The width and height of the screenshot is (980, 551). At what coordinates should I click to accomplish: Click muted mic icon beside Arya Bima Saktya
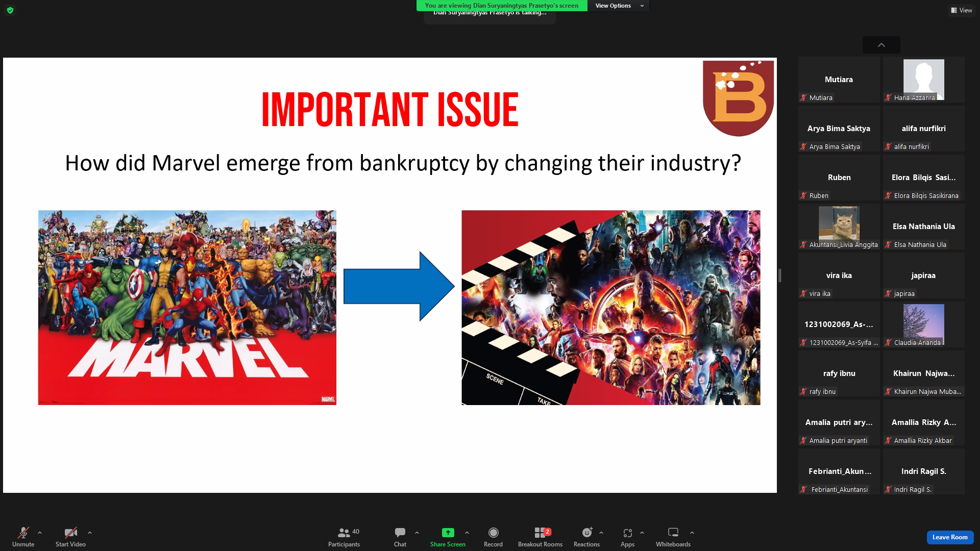(x=803, y=146)
